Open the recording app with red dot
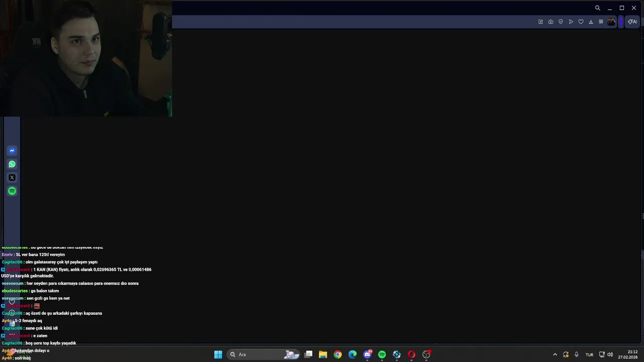 [427, 354]
